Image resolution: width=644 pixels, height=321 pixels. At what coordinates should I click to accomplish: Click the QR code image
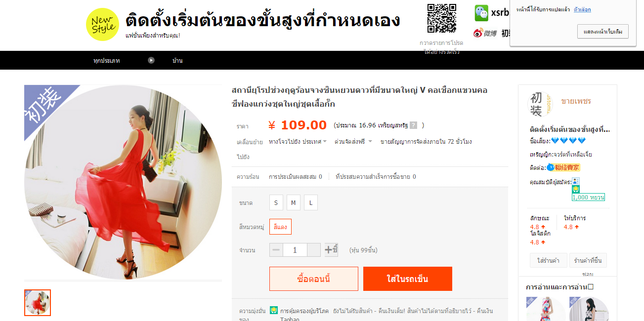(441, 18)
